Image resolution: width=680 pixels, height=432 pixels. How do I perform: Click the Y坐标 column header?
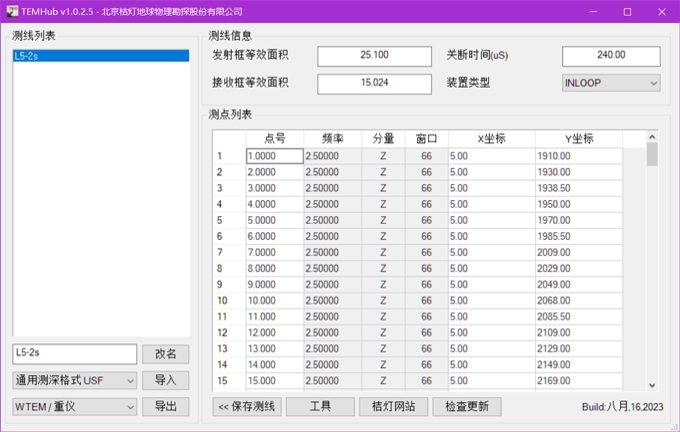pyautogui.click(x=579, y=139)
